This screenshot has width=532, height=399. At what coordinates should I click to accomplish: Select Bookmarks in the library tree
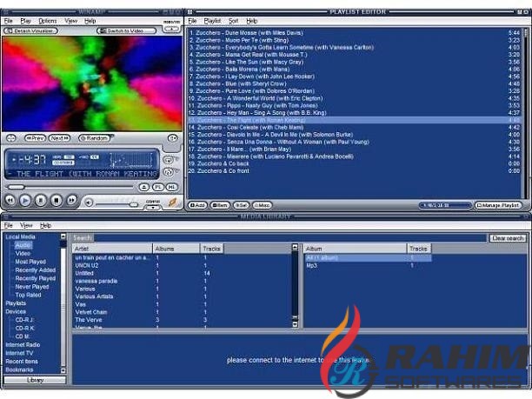click(19, 369)
